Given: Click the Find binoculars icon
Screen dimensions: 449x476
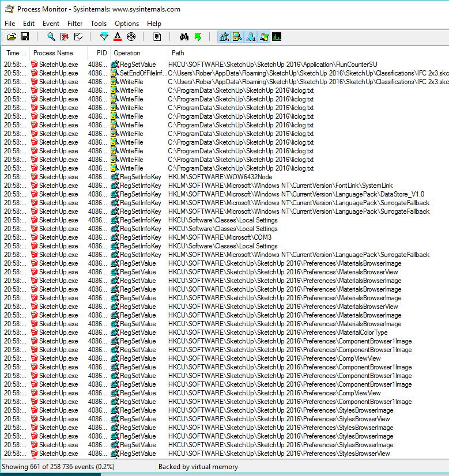Looking at the screenshot, I should [184, 37].
